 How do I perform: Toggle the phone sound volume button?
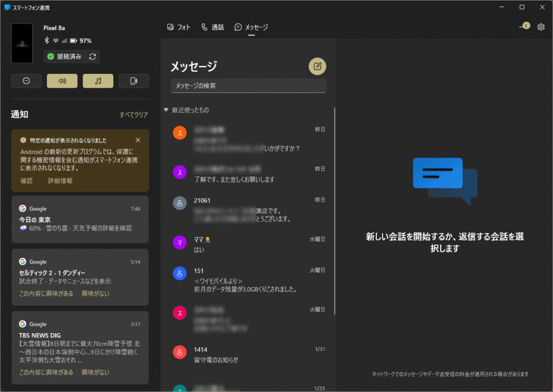click(x=62, y=81)
